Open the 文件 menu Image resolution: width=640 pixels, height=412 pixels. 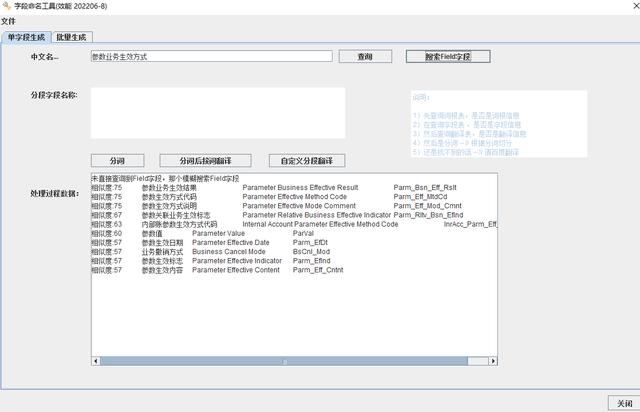[x=8, y=21]
